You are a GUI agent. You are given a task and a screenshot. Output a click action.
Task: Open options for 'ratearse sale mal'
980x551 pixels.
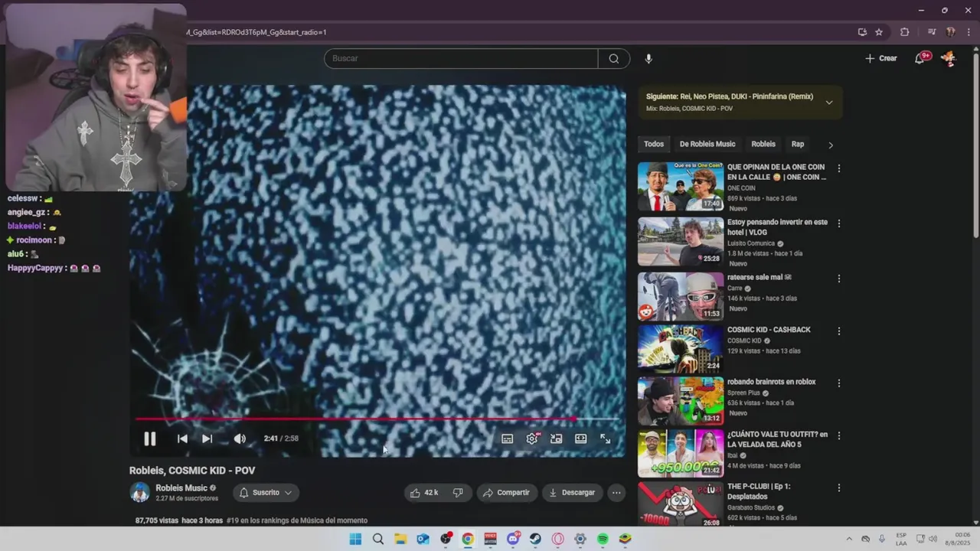839,279
